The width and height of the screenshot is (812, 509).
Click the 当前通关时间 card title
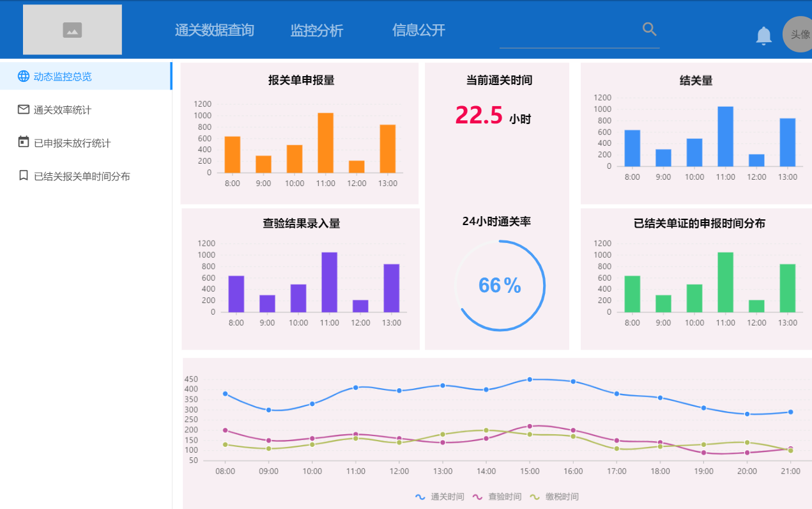coord(499,80)
